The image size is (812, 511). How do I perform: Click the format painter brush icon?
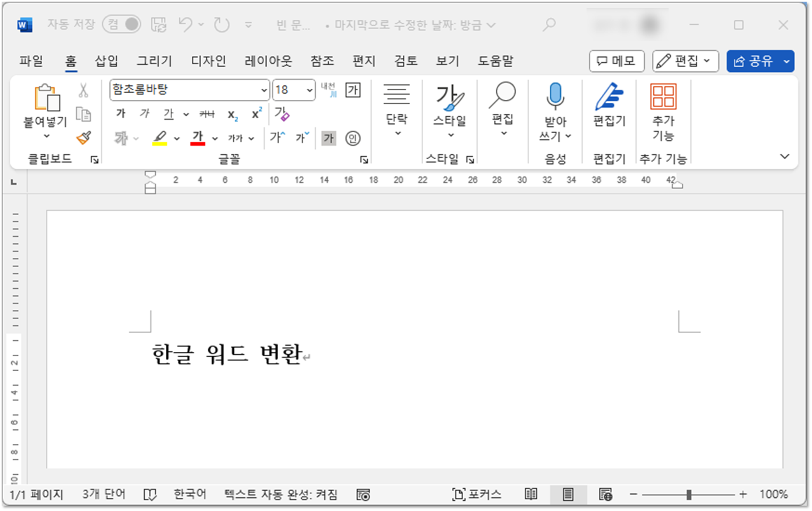pos(84,138)
